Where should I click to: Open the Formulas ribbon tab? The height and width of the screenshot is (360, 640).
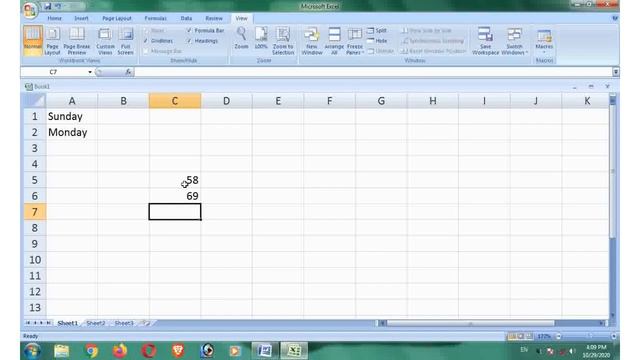(x=156, y=18)
